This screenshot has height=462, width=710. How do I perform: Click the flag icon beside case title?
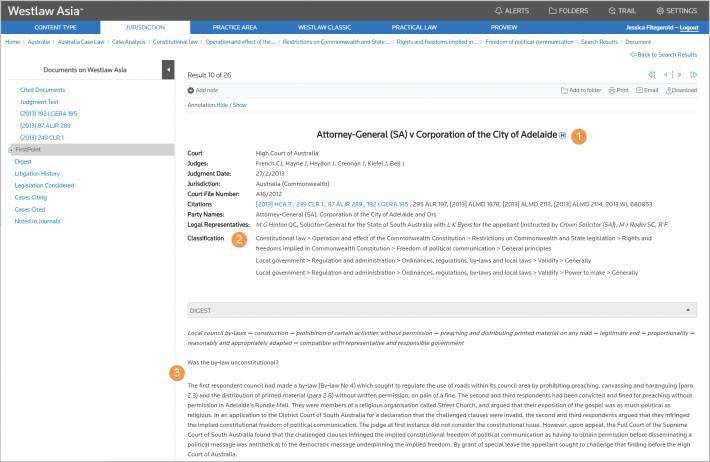[562, 135]
